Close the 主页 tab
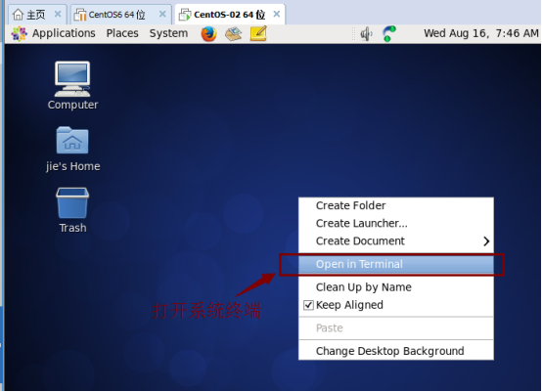This screenshot has width=542, height=392. click(58, 14)
